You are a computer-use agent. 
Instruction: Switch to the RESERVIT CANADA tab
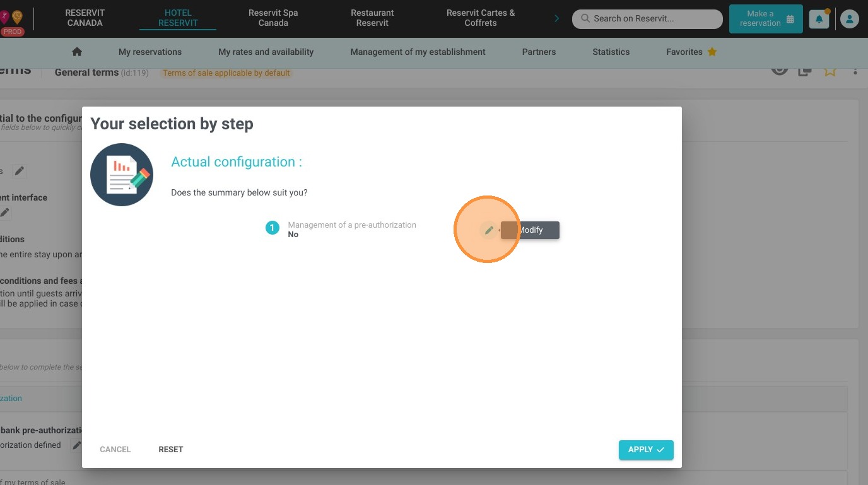(x=85, y=18)
